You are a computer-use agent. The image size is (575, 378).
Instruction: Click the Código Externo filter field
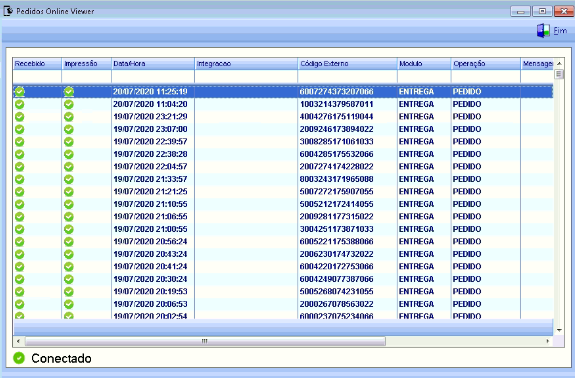click(x=348, y=77)
